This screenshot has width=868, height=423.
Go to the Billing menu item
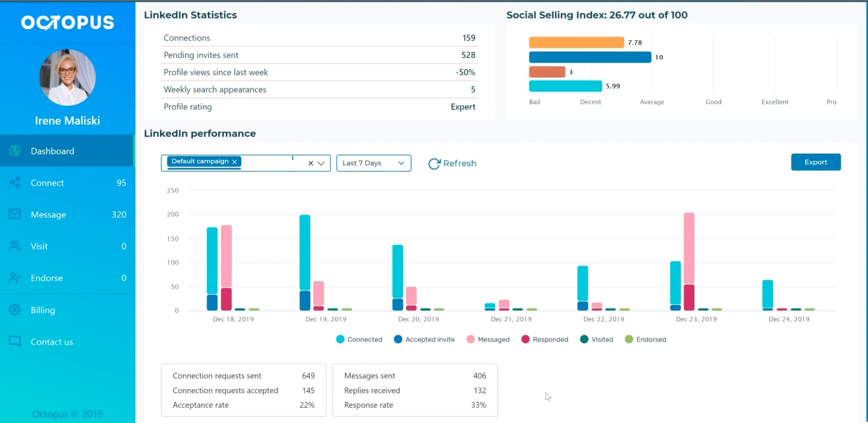click(x=43, y=310)
